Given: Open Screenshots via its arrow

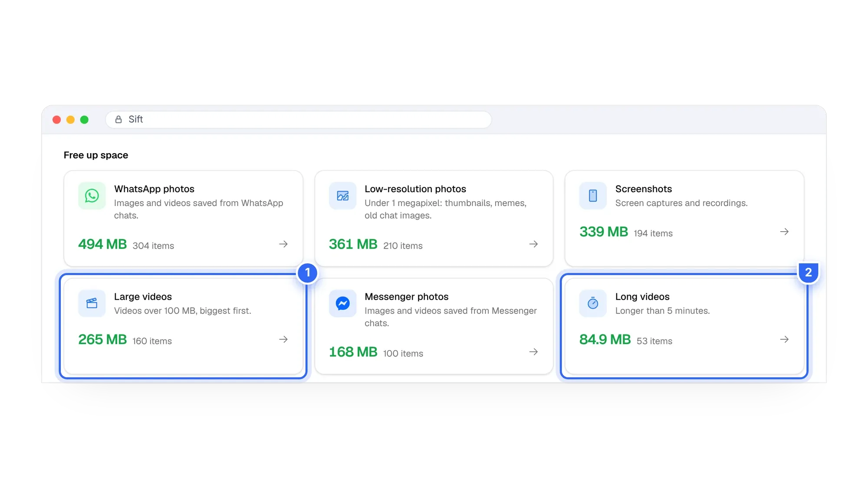Looking at the screenshot, I should click(784, 232).
